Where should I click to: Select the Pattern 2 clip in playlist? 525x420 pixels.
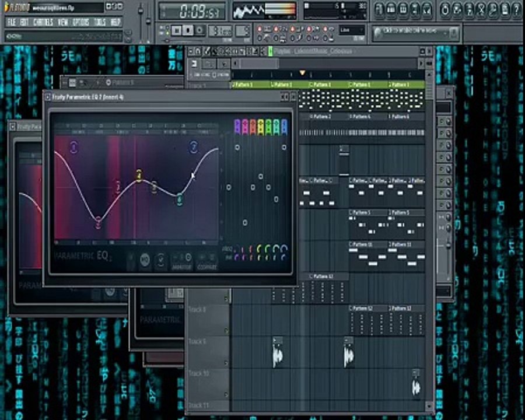coord(328,117)
